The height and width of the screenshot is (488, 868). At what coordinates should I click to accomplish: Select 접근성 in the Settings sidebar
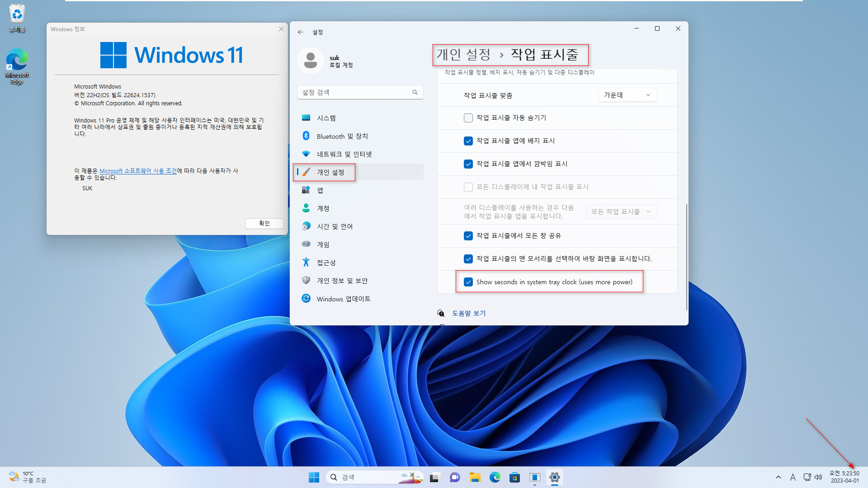pyautogui.click(x=360, y=263)
